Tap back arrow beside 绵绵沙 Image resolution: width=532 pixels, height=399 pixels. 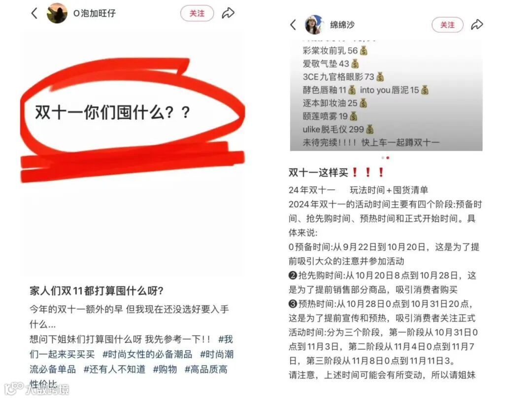click(293, 25)
